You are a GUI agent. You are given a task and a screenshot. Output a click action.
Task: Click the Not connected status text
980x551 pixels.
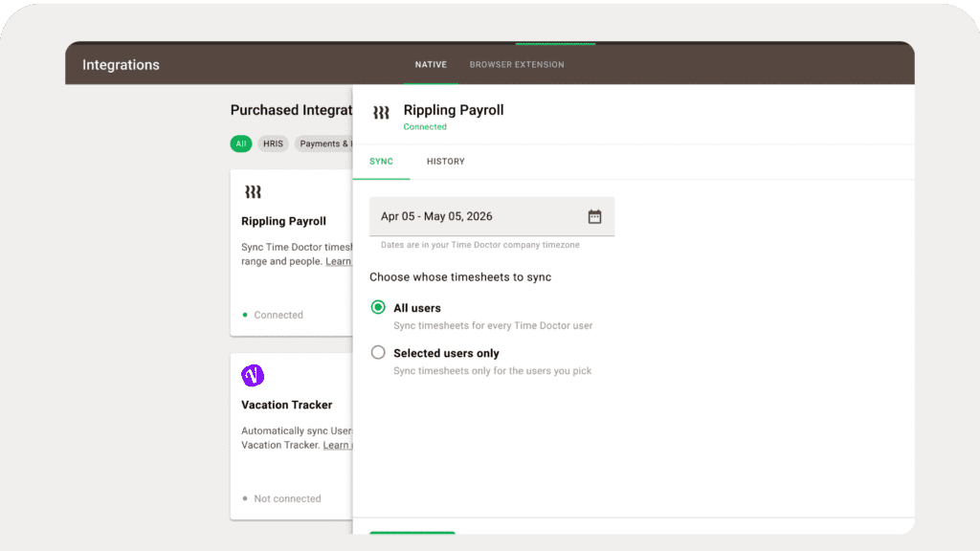287,498
